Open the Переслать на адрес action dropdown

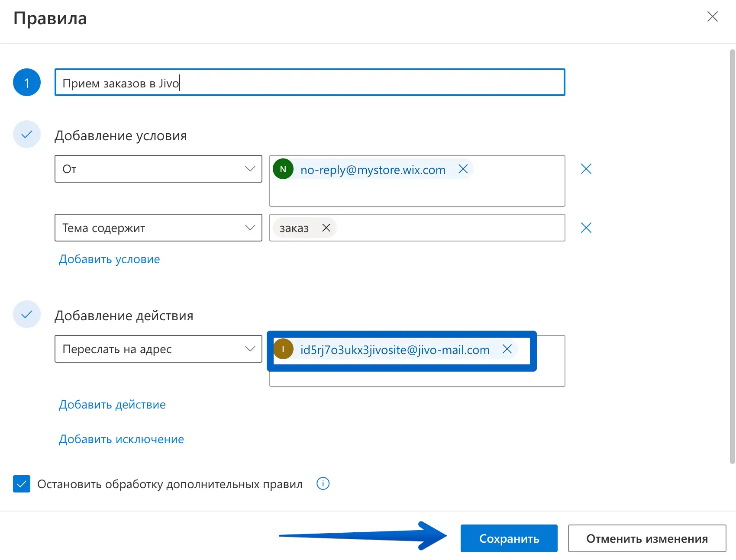[158, 349]
